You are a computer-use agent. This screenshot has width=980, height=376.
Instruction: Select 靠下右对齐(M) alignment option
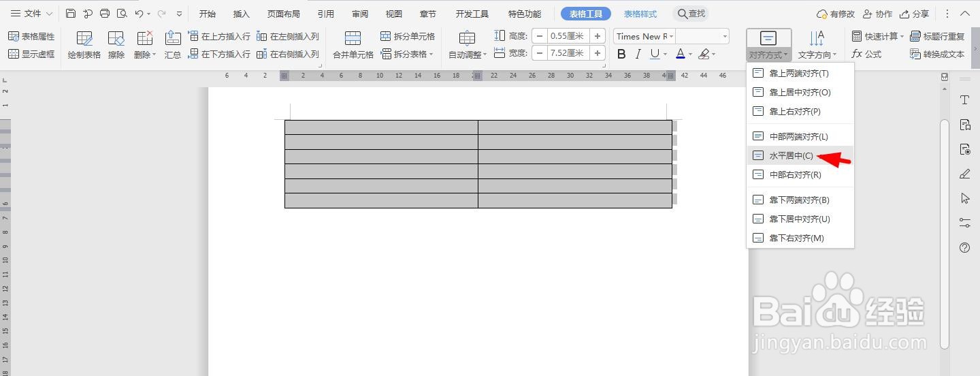(800, 238)
